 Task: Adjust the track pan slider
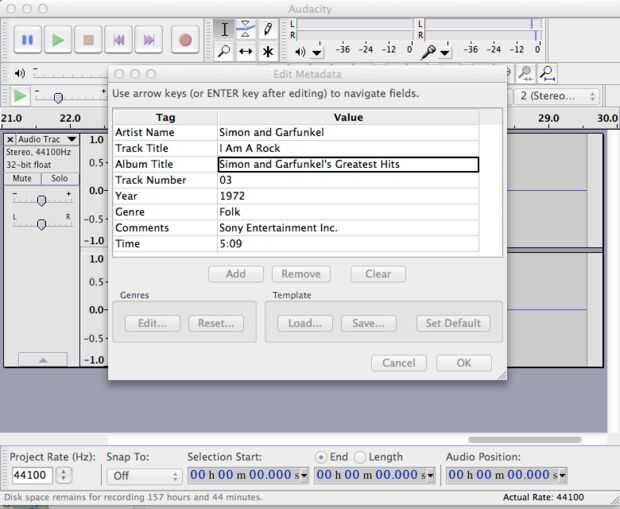[41, 224]
